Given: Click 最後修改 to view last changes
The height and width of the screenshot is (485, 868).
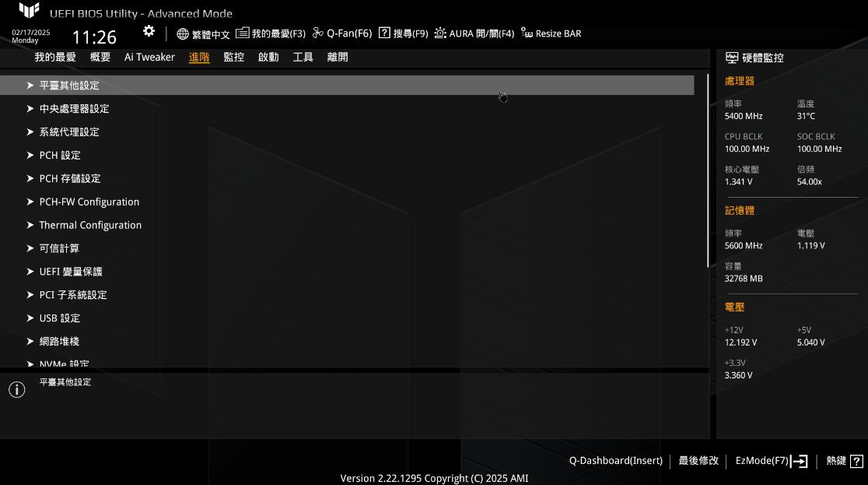Looking at the screenshot, I should point(698,461).
